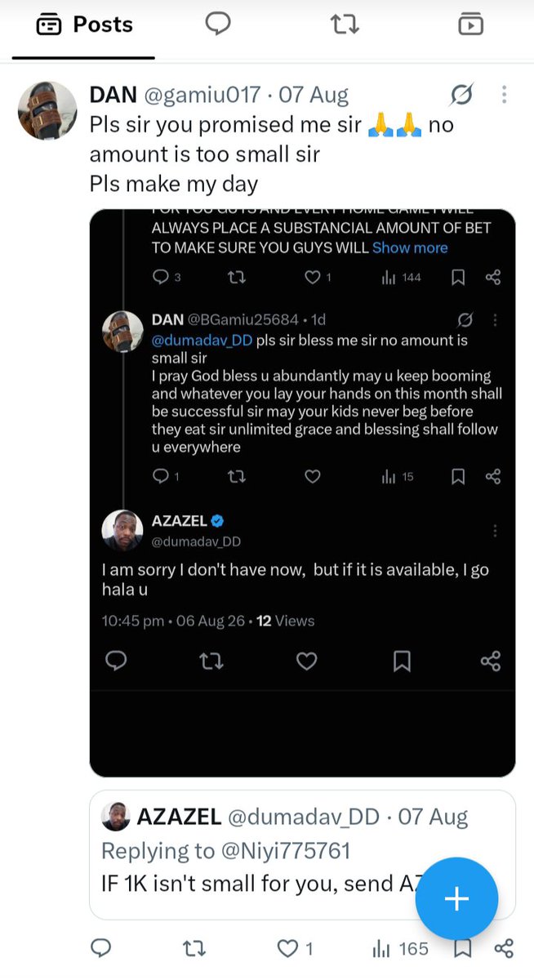Open the 07 Aug timestamp on DAN's post
The image size is (534, 980).
[x=314, y=96]
